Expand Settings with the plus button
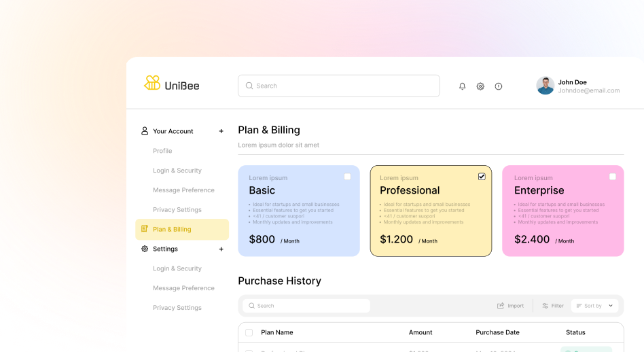The width and height of the screenshot is (644, 352). (x=221, y=249)
